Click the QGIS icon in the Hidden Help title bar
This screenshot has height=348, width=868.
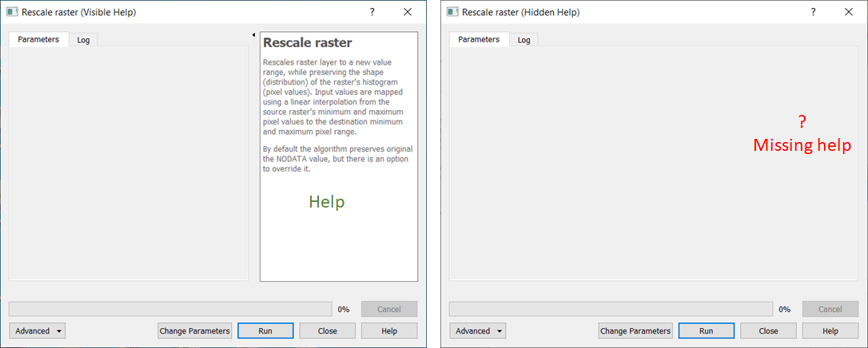pyautogui.click(x=452, y=12)
